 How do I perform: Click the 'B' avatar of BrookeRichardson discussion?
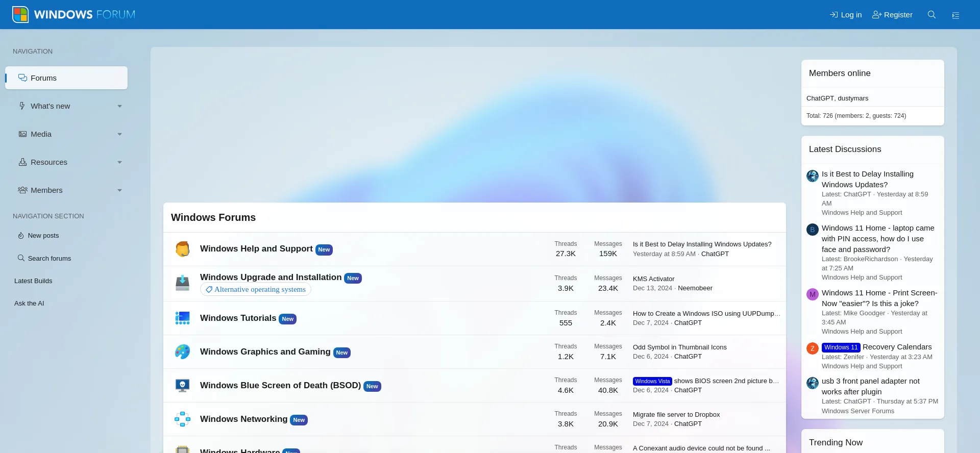point(813,230)
